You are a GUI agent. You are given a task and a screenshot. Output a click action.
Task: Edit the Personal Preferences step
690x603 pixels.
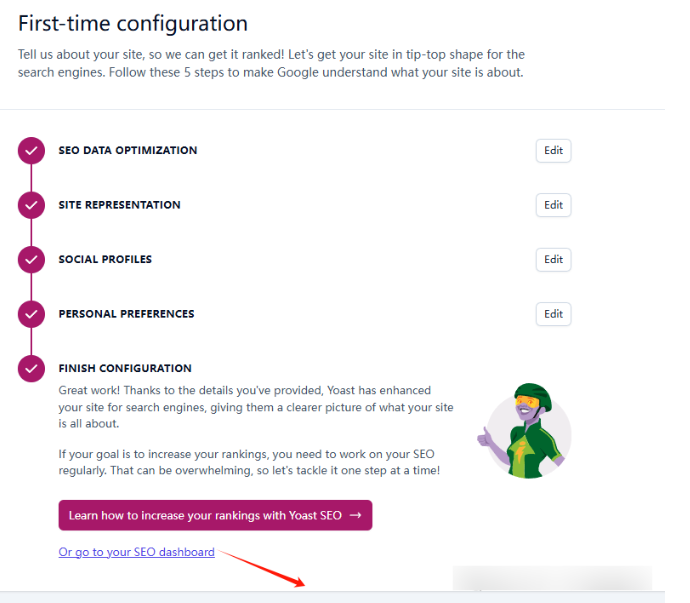tap(553, 314)
